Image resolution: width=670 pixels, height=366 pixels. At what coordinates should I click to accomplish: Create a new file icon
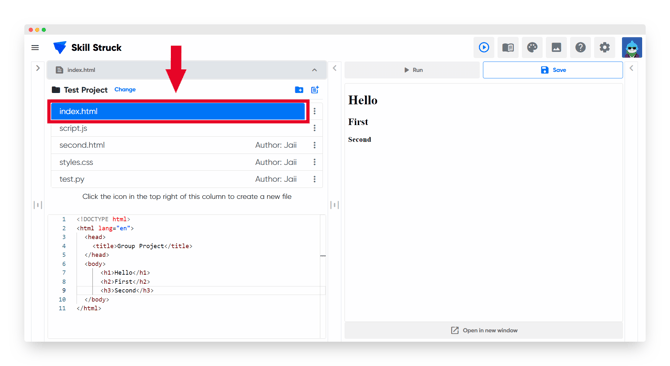tap(315, 90)
